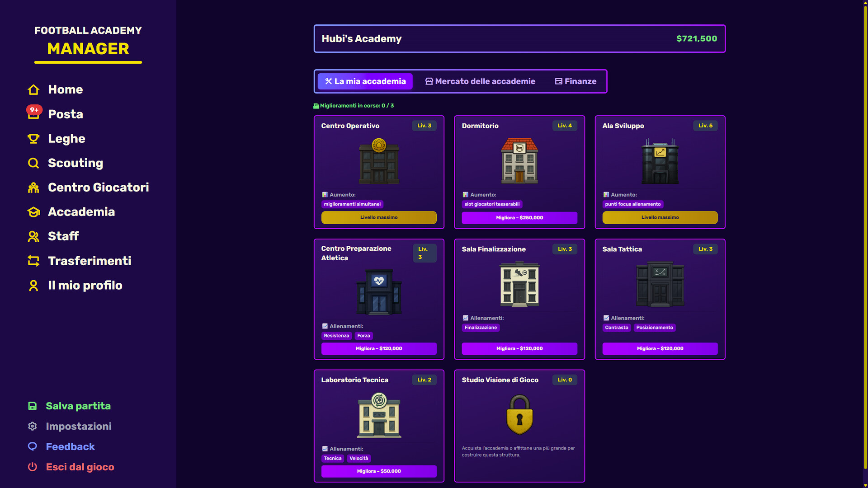Select La mia accademia tab
The width and height of the screenshot is (868, 488).
tap(365, 81)
